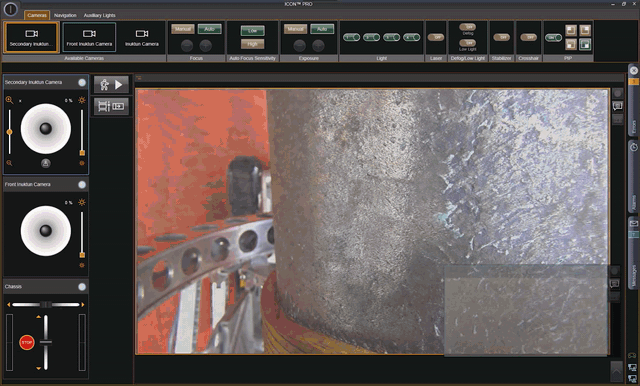
Task: Collapse the Chassis control panel
Action: pyautogui.click(x=82, y=287)
